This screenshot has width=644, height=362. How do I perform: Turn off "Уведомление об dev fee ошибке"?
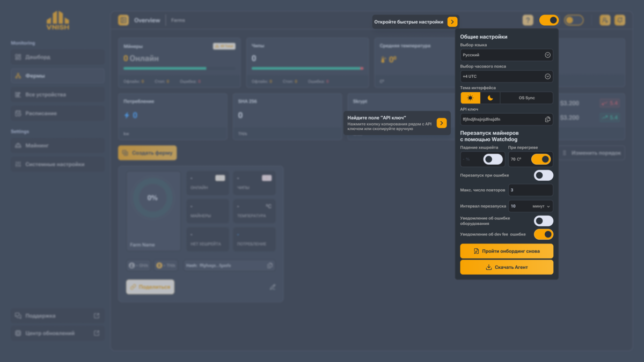[544, 234]
